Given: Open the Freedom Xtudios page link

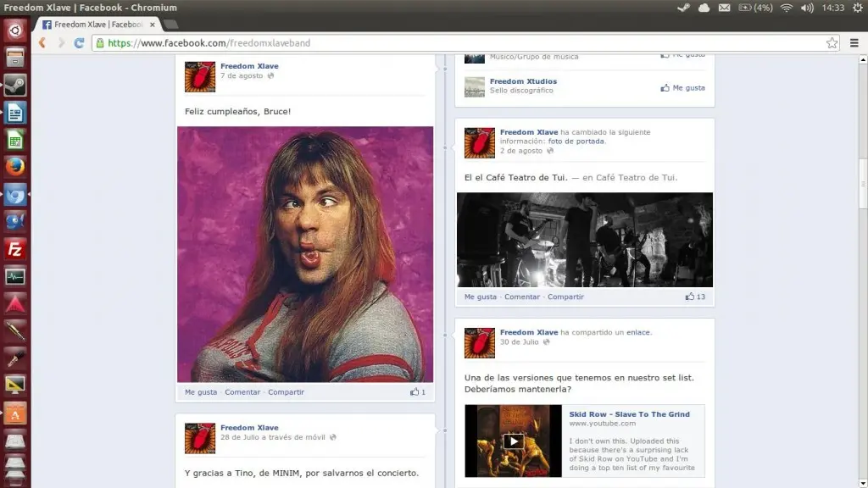Looking at the screenshot, I should [x=523, y=81].
